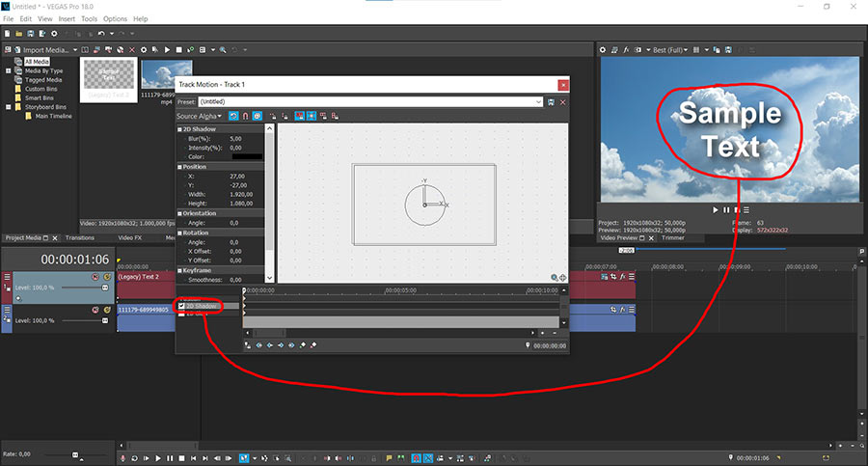
Task: Open media properties gear in Project Media
Action: [x=144, y=50]
